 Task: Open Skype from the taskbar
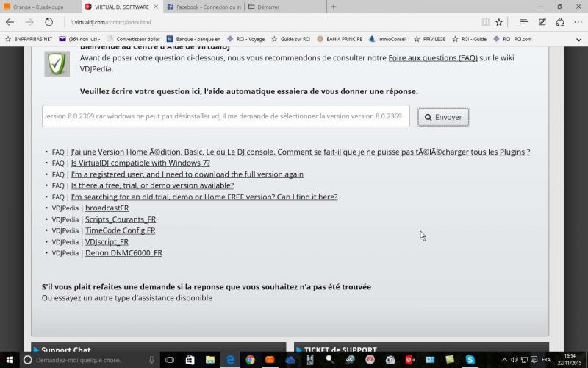(470, 360)
